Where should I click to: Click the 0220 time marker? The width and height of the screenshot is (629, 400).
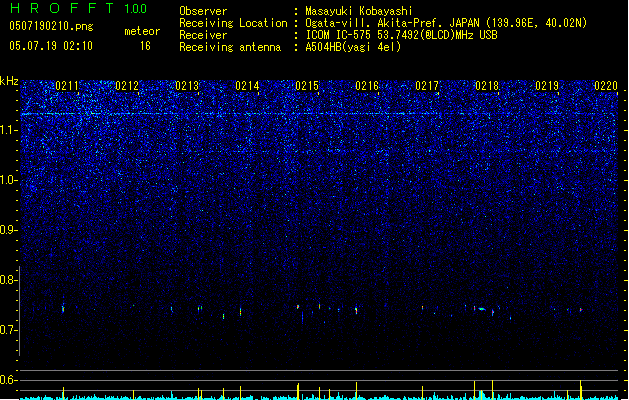(x=606, y=86)
